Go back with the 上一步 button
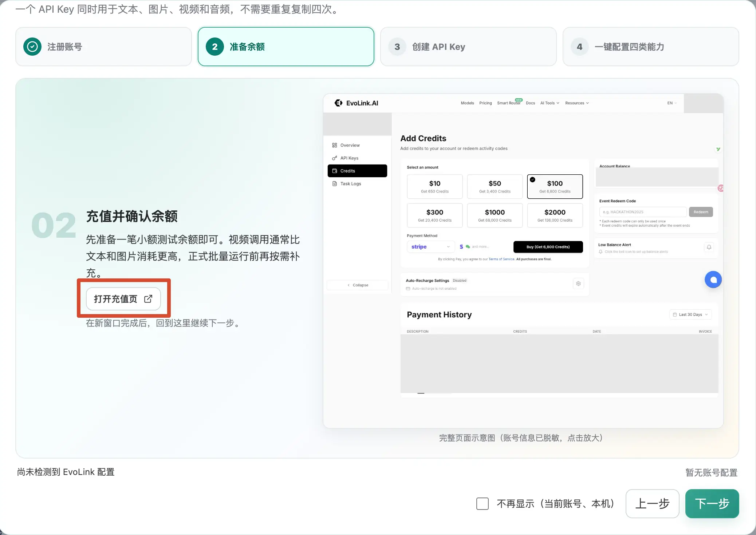Viewport: 756px width, 535px height. click(x=653, y=504)
